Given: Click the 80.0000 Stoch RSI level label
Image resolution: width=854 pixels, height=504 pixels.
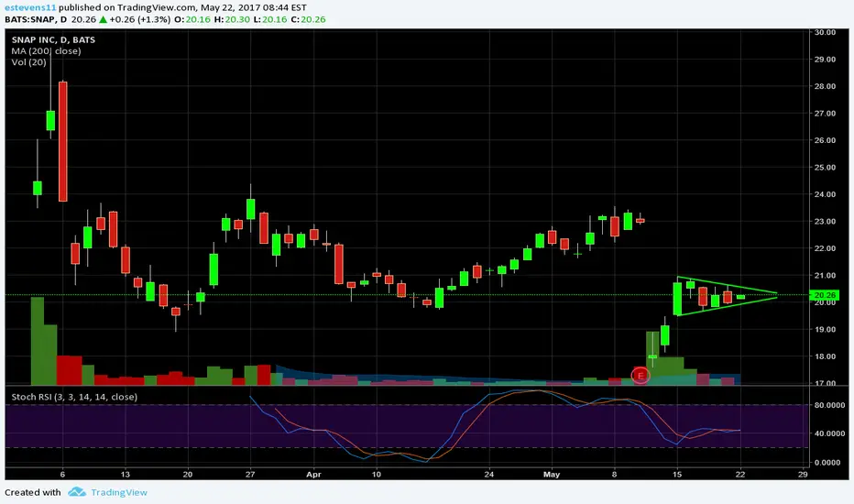Looking at the screenshot, I should coord(829,405).
